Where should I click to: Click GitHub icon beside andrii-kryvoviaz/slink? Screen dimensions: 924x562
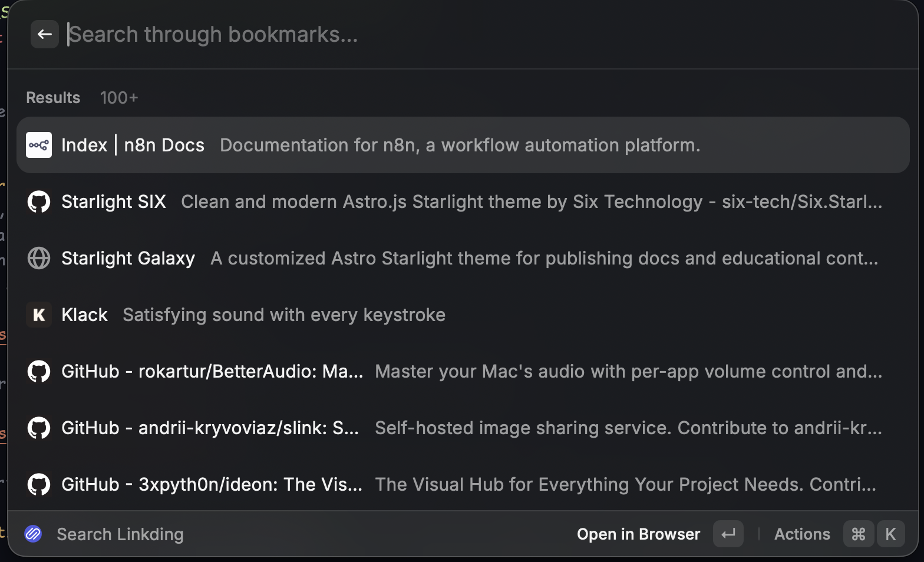(39, 428)
